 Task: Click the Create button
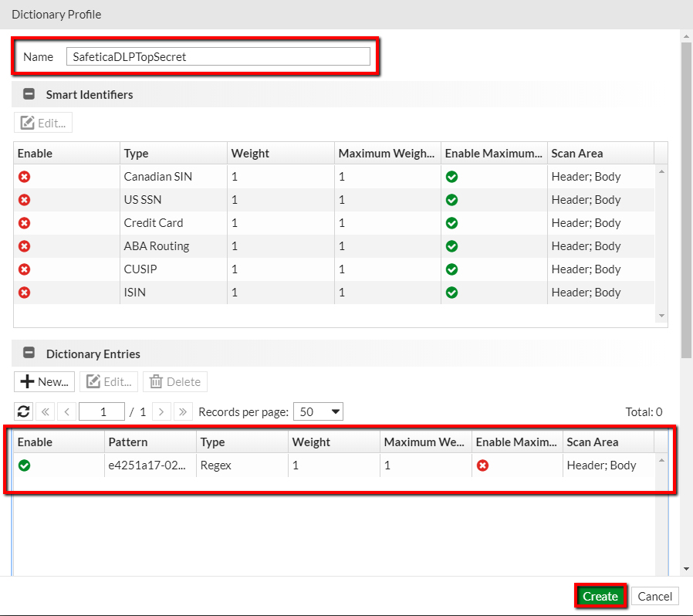(x=600, y=596)
